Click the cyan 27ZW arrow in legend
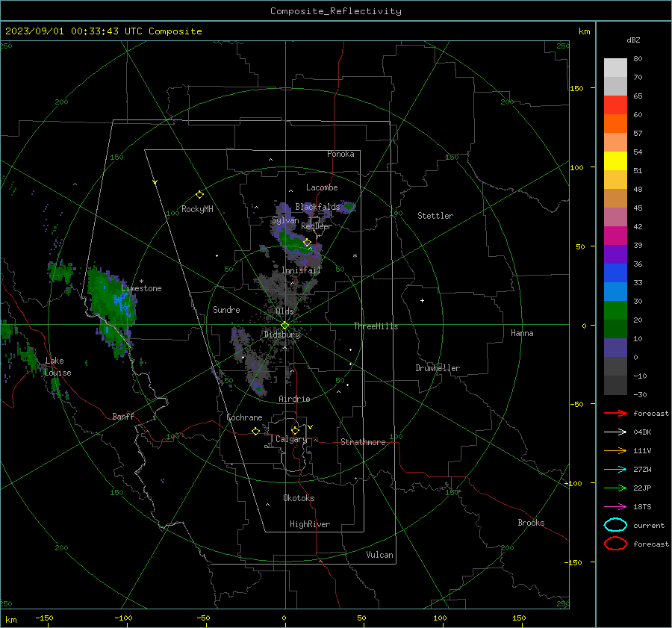The width and height of the screenshot is (672, 628). tap(615, 470)
